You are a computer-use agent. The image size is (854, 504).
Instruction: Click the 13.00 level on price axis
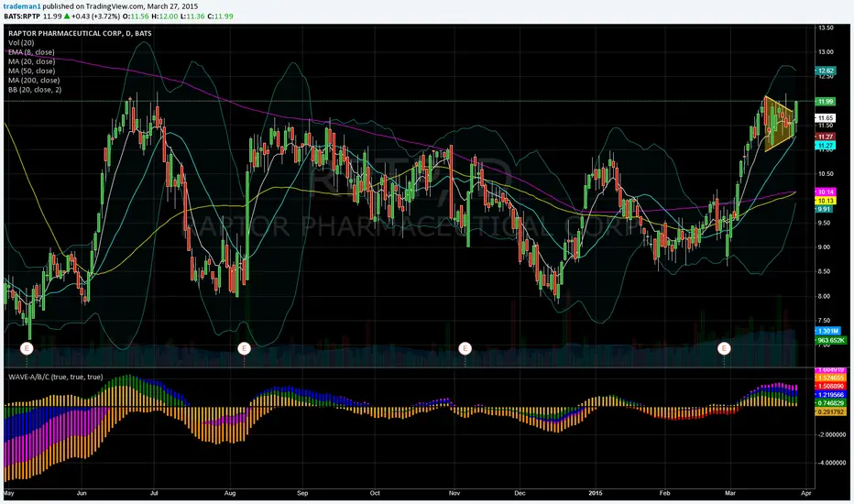pos(826,51)
